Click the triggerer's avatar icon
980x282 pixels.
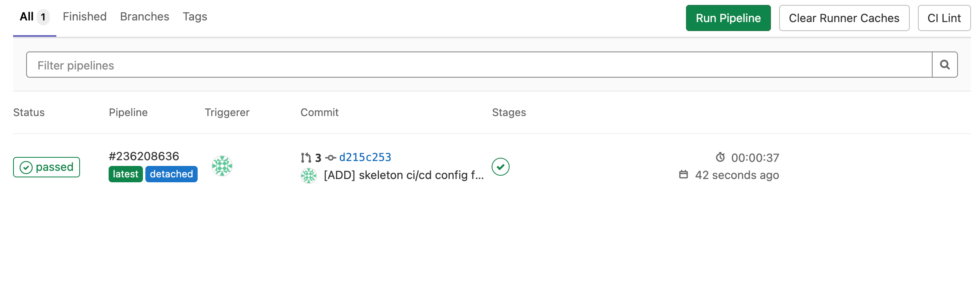click(222, 166)
